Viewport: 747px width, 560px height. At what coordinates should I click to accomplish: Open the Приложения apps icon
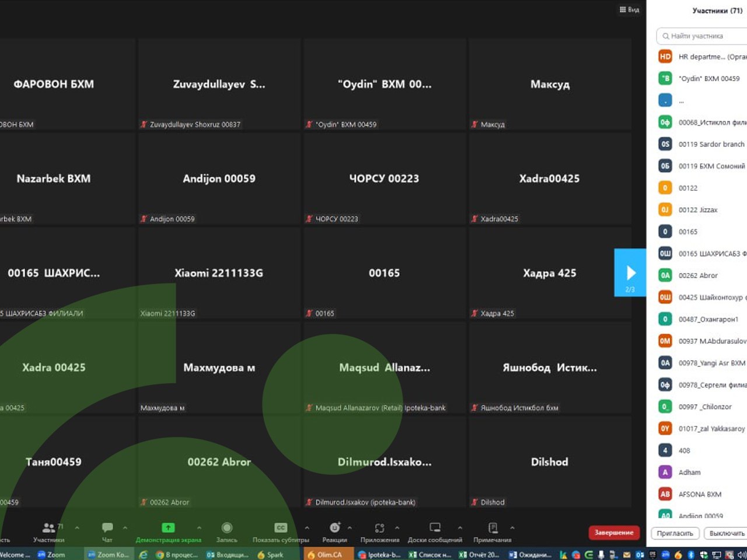[379, 527]
